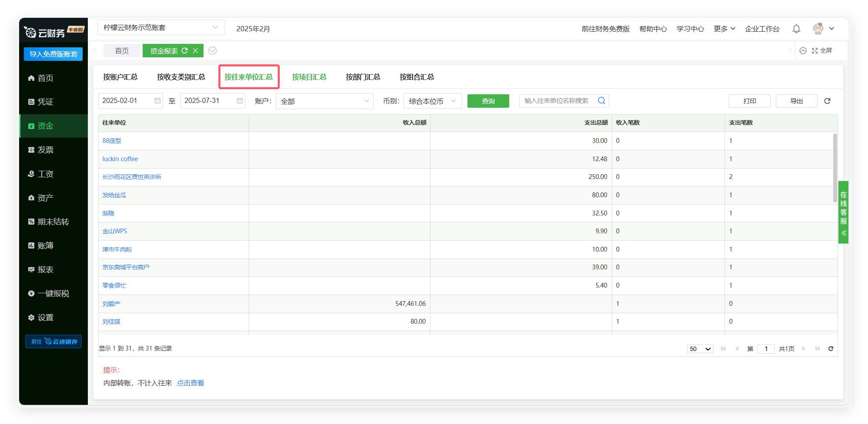Image resolution: width=868 pixels, height=424 pixels.
Task: Collapse the 在线客服 side panel
Action: coord(844,233)
